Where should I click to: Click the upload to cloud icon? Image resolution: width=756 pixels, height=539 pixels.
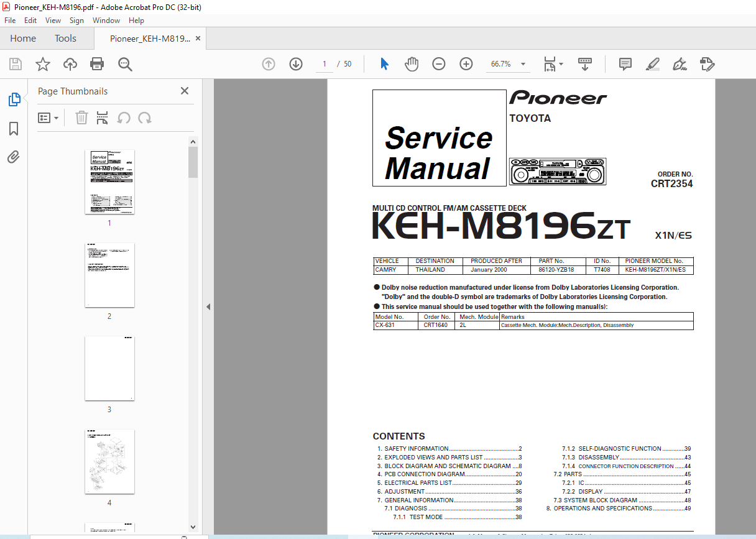coord(70,64)
